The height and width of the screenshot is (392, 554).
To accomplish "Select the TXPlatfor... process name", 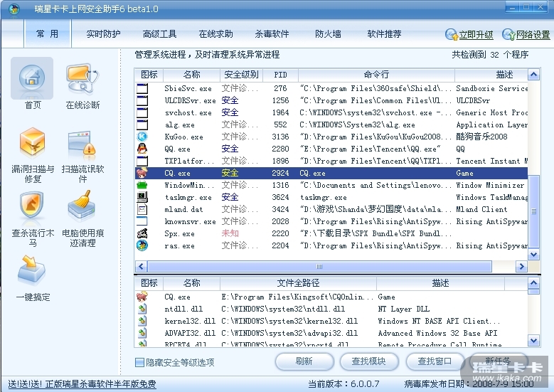I will (189, 161).
